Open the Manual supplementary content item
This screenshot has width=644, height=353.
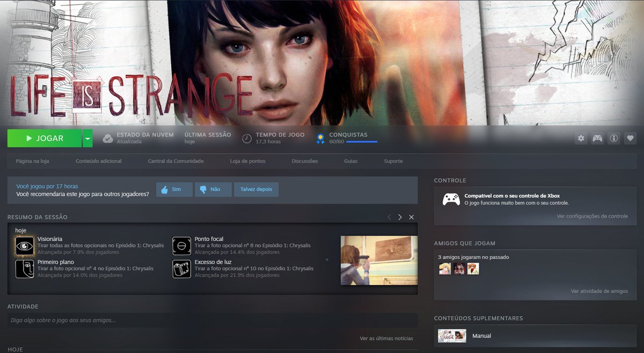[x=535, y=336]
